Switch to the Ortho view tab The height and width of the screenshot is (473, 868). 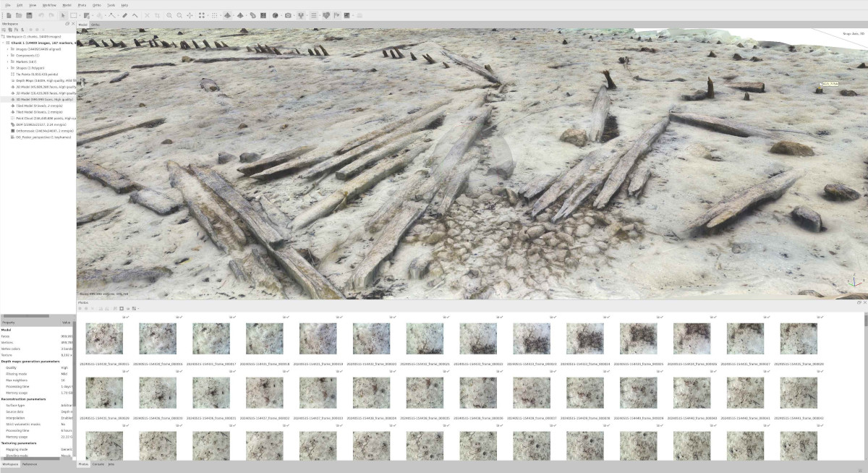(95, 25)
